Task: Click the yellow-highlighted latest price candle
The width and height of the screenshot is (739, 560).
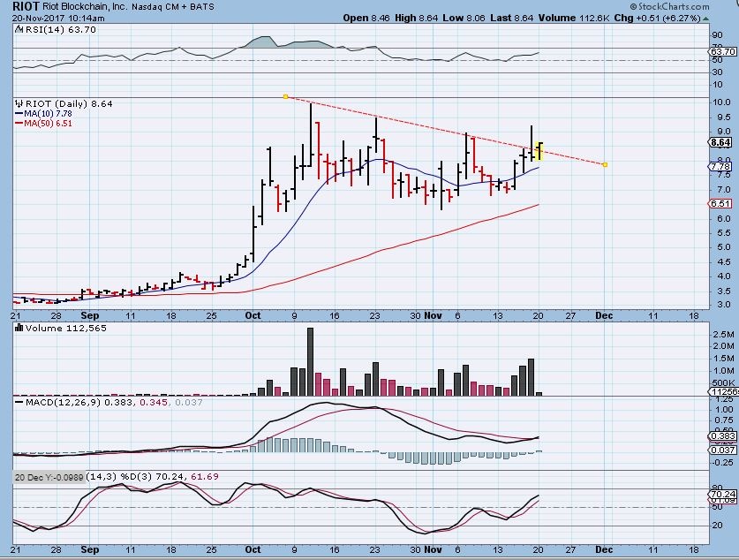Action: [539, 150]
